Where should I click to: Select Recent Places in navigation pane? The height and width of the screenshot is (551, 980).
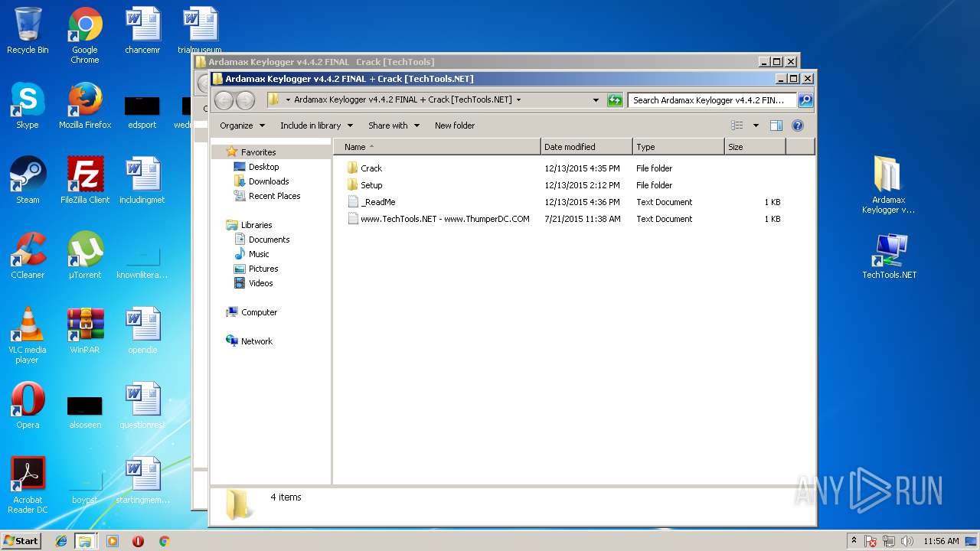267,196
